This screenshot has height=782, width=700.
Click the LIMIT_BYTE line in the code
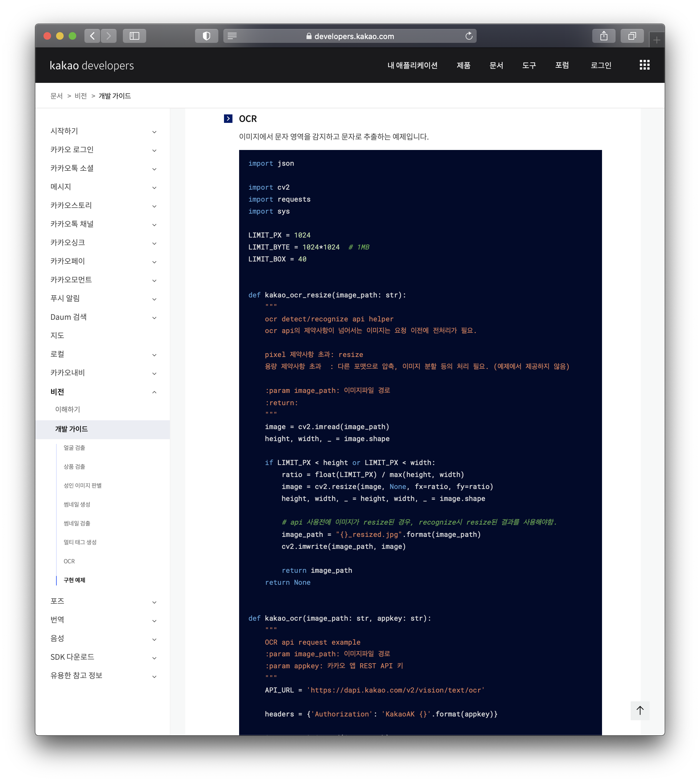(308, 247)
